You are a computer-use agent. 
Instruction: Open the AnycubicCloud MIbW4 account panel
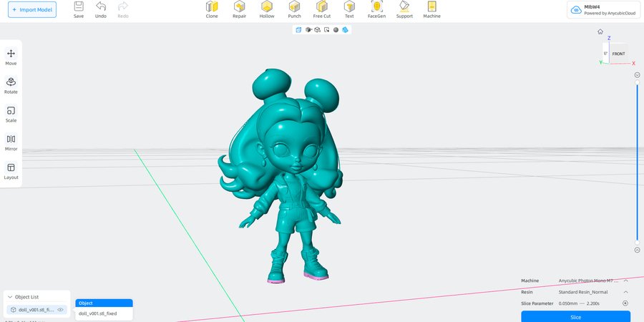click(604, 10)
